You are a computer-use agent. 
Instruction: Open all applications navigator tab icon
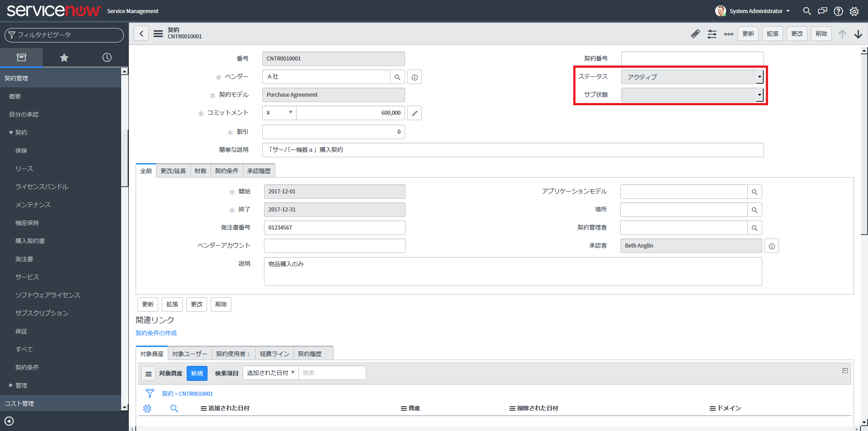coord(21,57)
